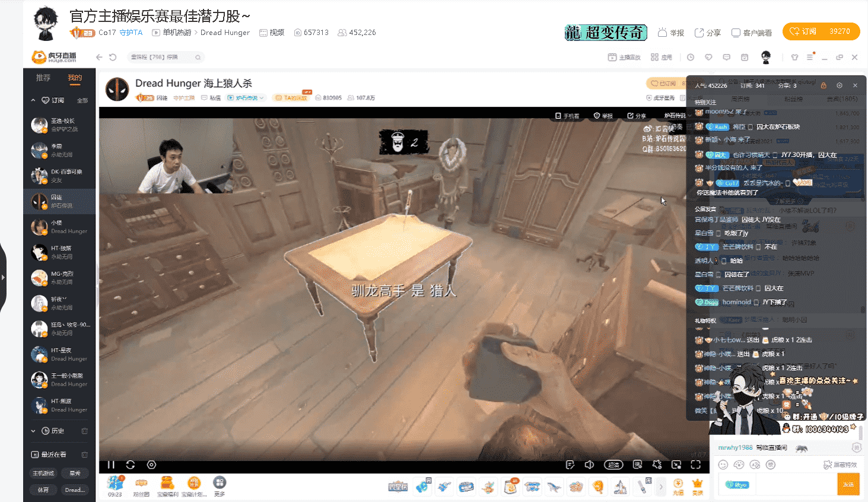868x502 pixels.
Task: Open the player target/settings circle icon
Action: [151, 465]
